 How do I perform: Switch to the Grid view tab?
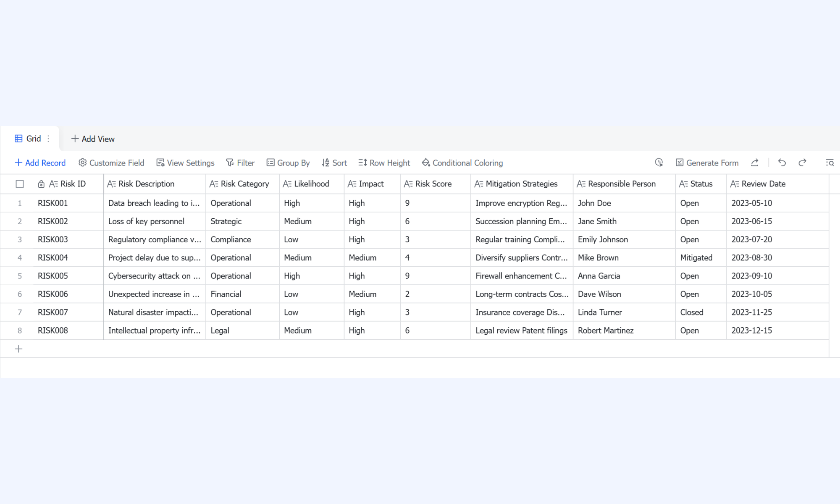[29, 139]
